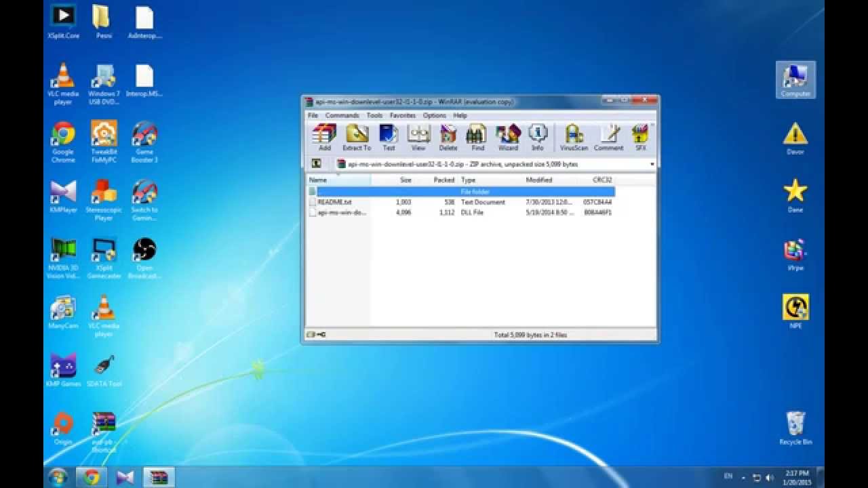Select Recycle Bin on desktop
The image size is (868, 488).
[795, 428]
